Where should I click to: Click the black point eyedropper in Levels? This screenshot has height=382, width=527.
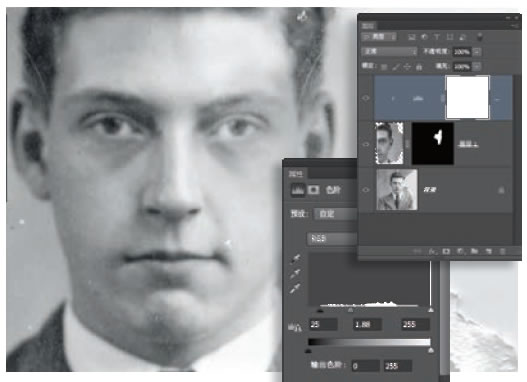click(x=296, y=259)
